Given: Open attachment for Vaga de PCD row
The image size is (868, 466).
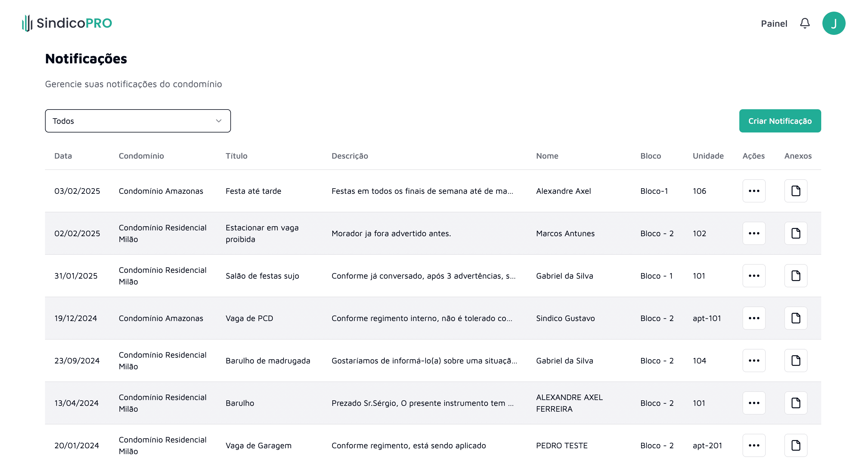Looking at the screenshot, I should pos(796,318).
